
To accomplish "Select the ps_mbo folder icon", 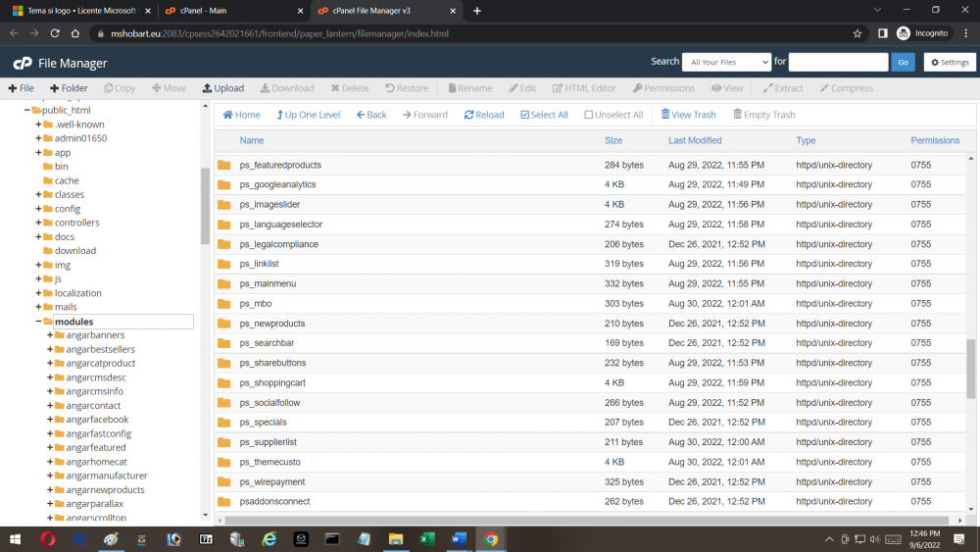I will [x=223, y=304].
